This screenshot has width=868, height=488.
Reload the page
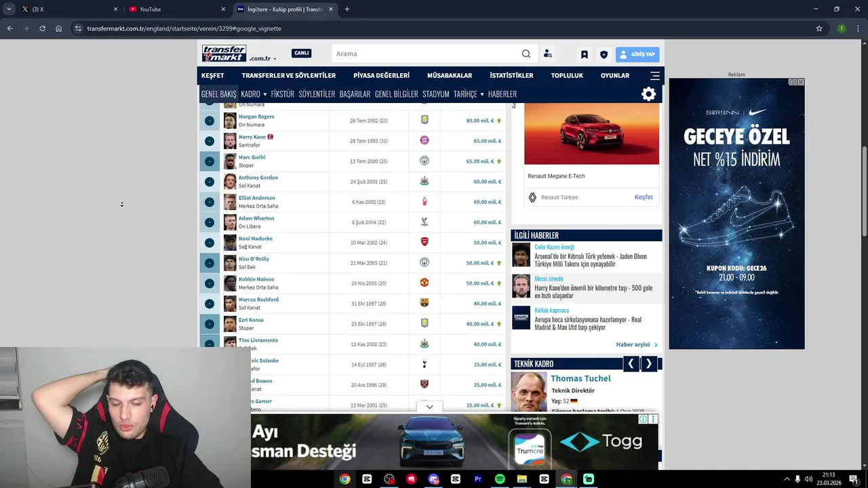42,28
